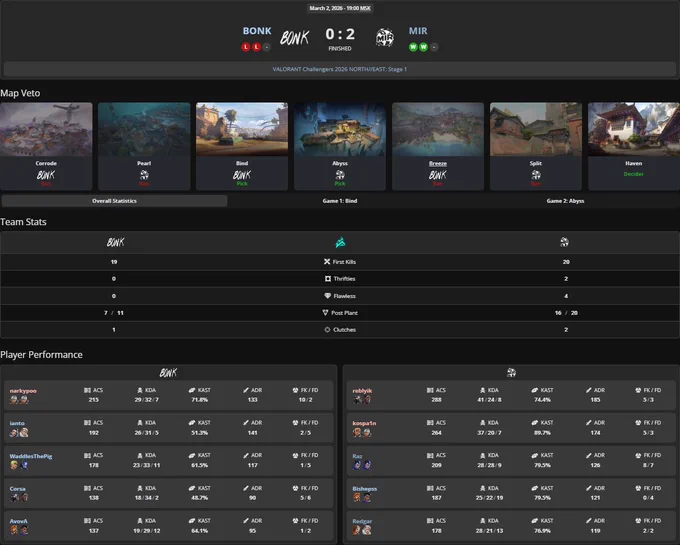The width and height of the screenshot is (680, 545).
Task: Select the Haven decider map thumbnail
Action: click(634, 129)
